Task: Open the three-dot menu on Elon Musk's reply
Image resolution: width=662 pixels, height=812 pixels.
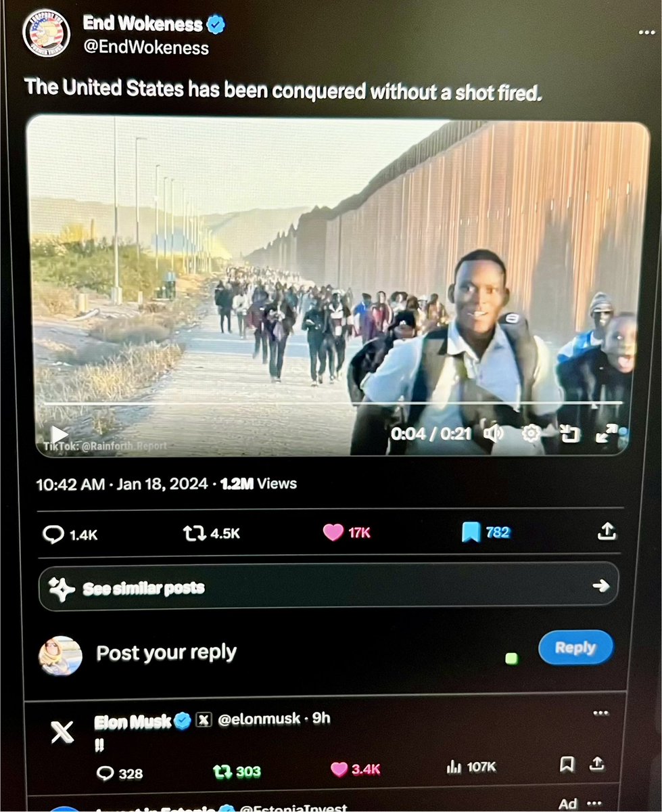Action: click(600, 713)
